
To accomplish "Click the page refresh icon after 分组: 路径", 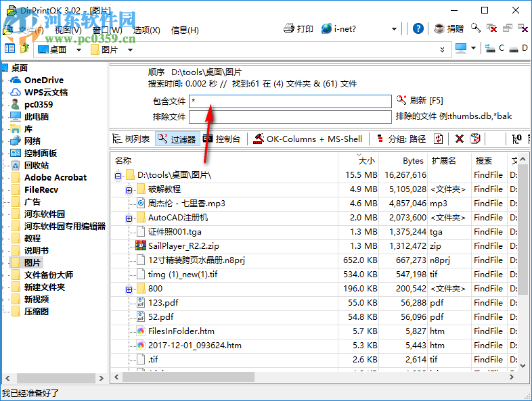I will (439, 139).
